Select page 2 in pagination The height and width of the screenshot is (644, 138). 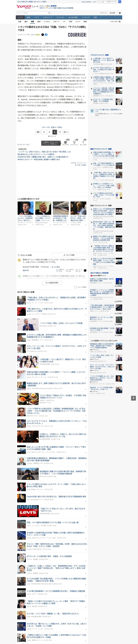coord(44,132)
